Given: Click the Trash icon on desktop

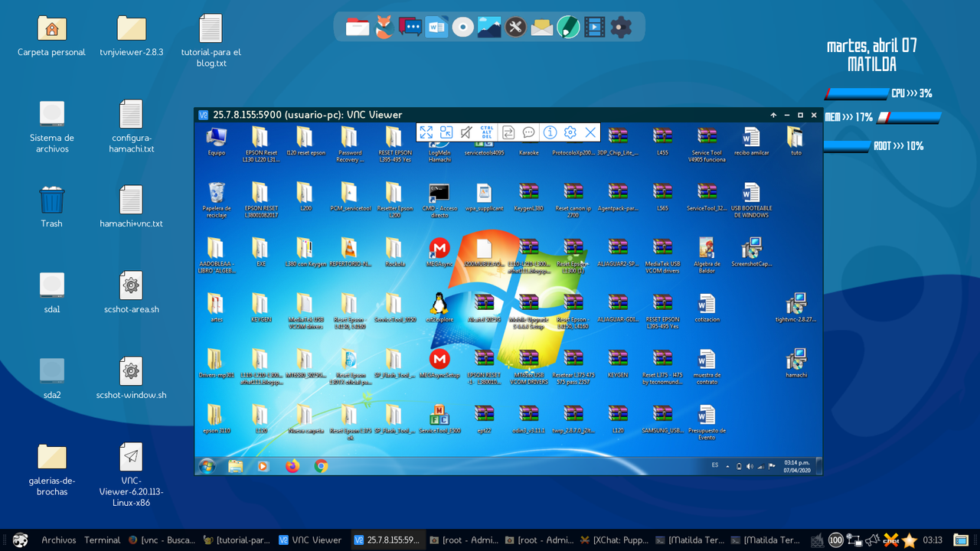Looking at the screenshot, I should click(52, 207).
